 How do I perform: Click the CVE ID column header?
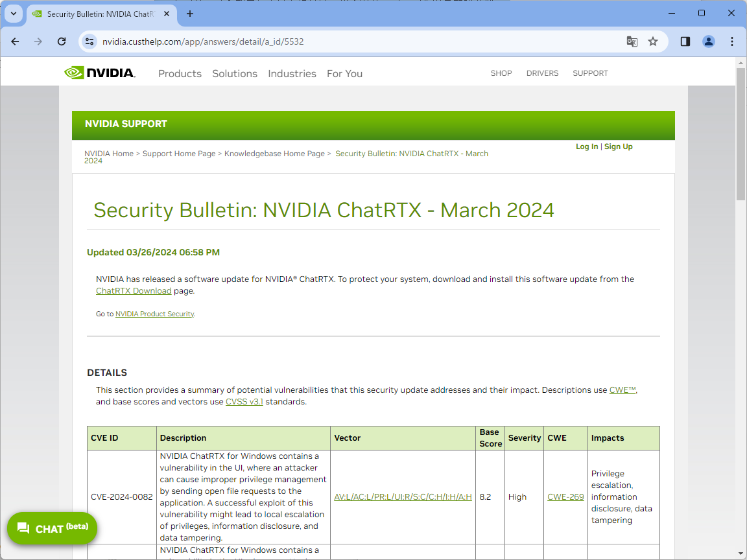[121, 437]
